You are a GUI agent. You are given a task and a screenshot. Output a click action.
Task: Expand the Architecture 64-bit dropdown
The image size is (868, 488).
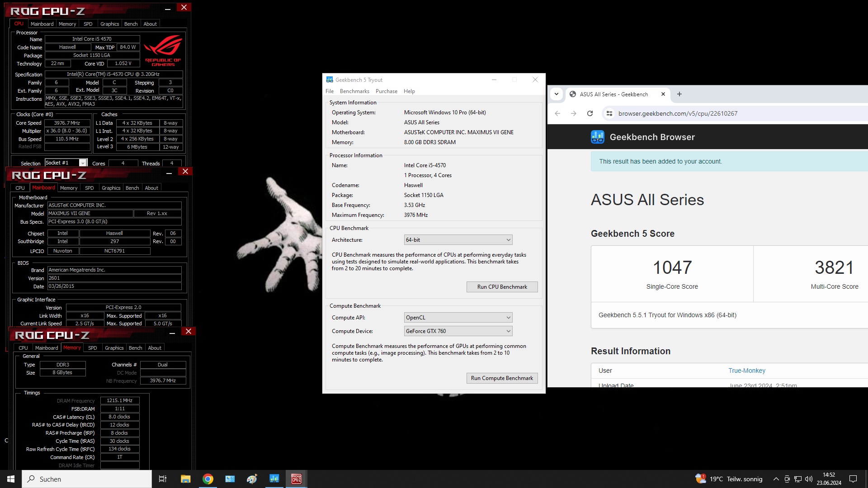tap(458, 240)
